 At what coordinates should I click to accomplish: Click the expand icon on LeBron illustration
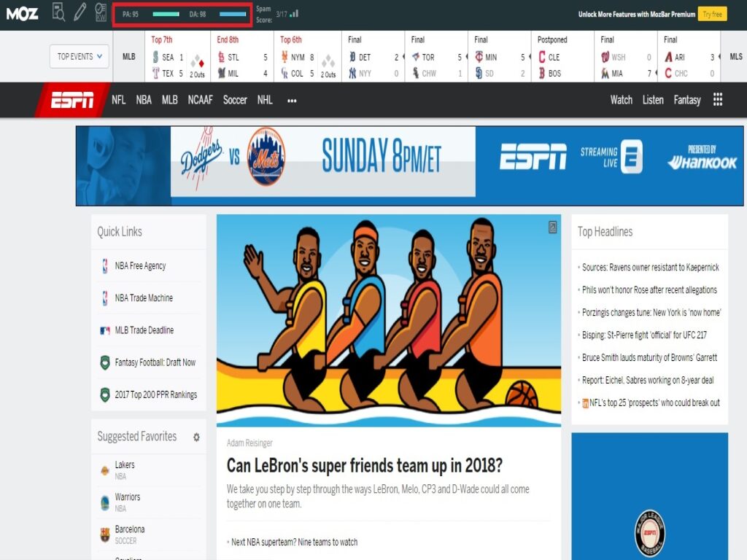[x=552, y=227]
